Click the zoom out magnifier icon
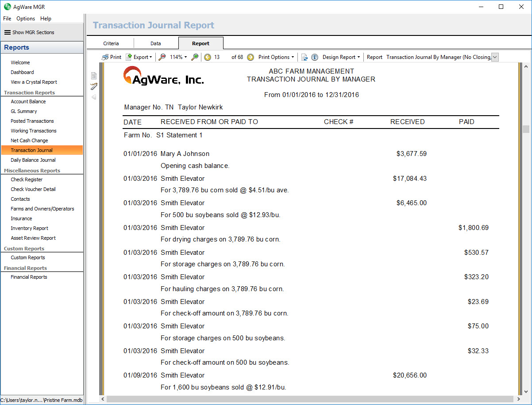532x405 pixels. coord(162,57)
